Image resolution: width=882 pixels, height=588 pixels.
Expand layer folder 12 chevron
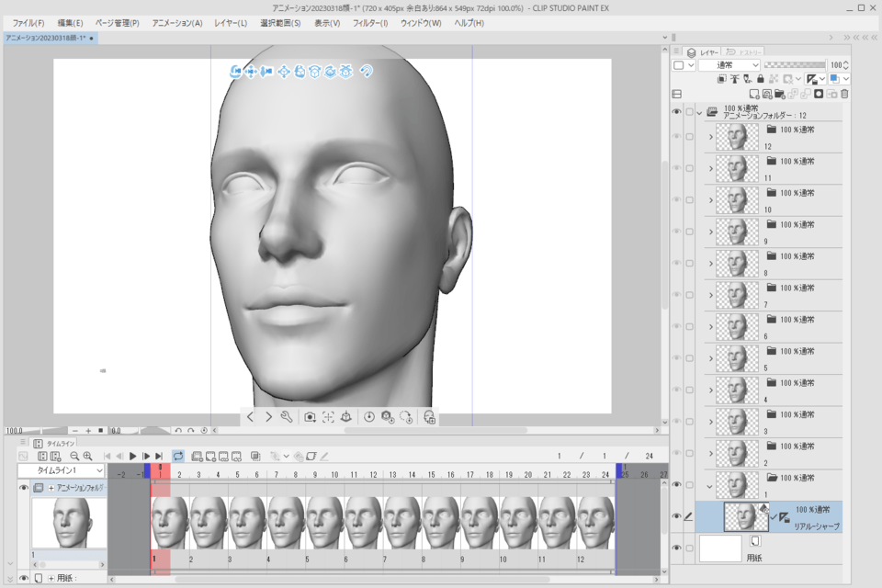click(x=710, y=137)
